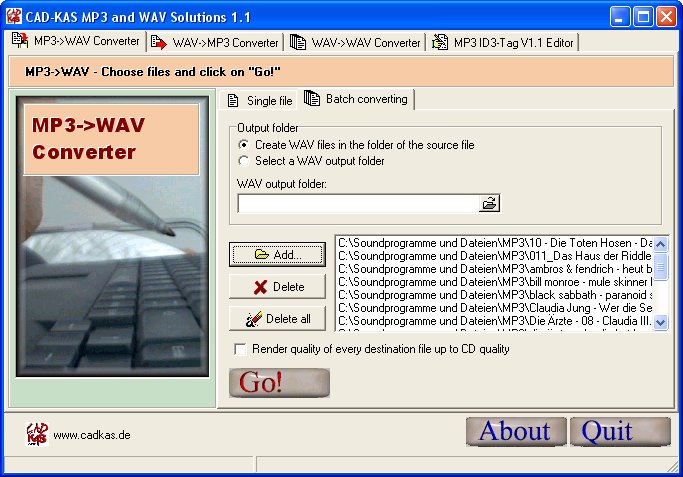Click the application icon in the title bar
Image resolution: width=683 pixels, height=477 pixels.
pos(14,17)
